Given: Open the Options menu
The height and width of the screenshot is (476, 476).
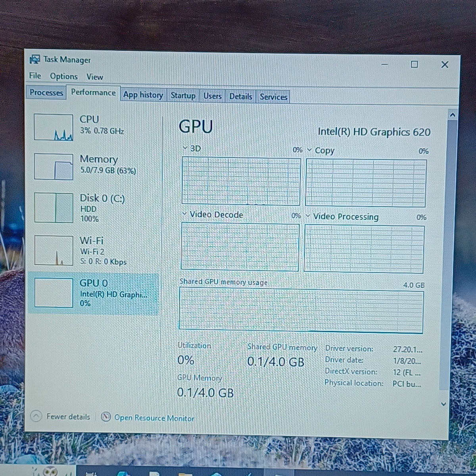Looking at the screenshot, I should [x=64, y=76].
